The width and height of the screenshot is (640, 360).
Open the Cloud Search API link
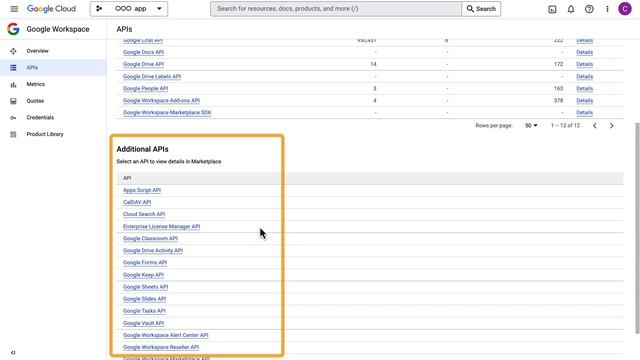click(144, 214)
